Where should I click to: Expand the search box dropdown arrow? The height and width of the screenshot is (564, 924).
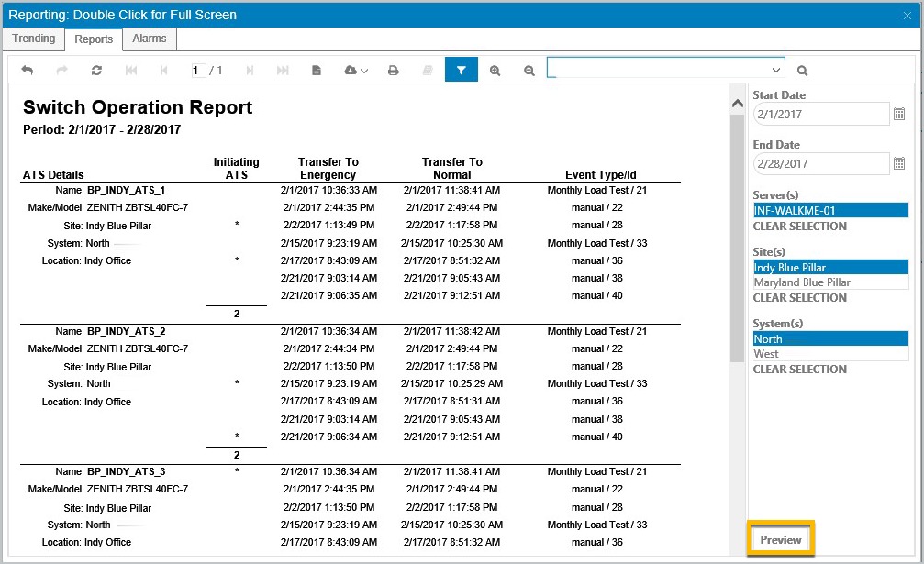coord(775,70)
